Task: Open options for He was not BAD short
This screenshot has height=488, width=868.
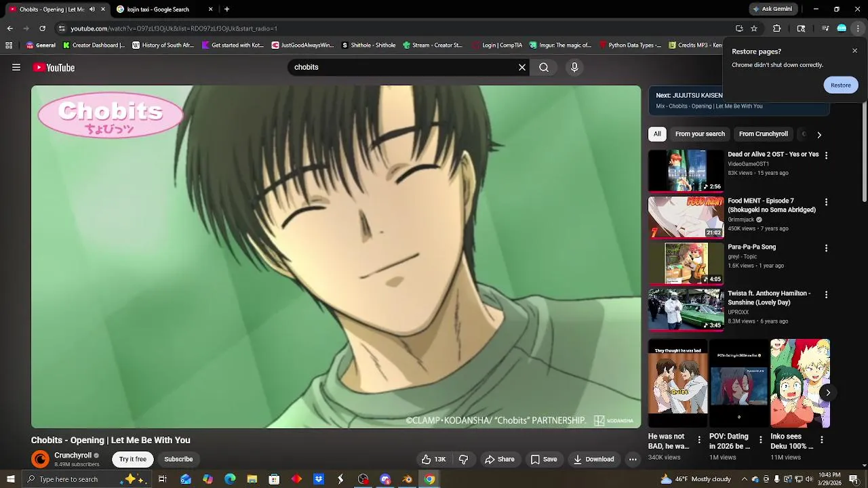Action: tap(699, 440)
